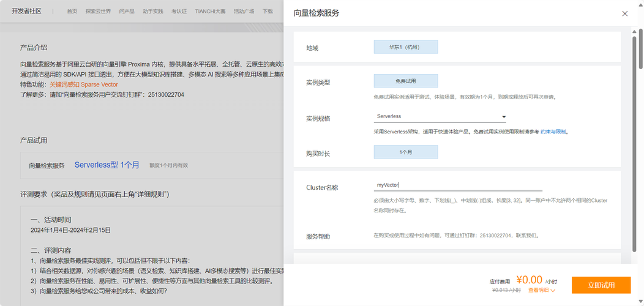Open 下载 navigation item
Viewport: 644px width, 306px height.
[x=268, y=12]
